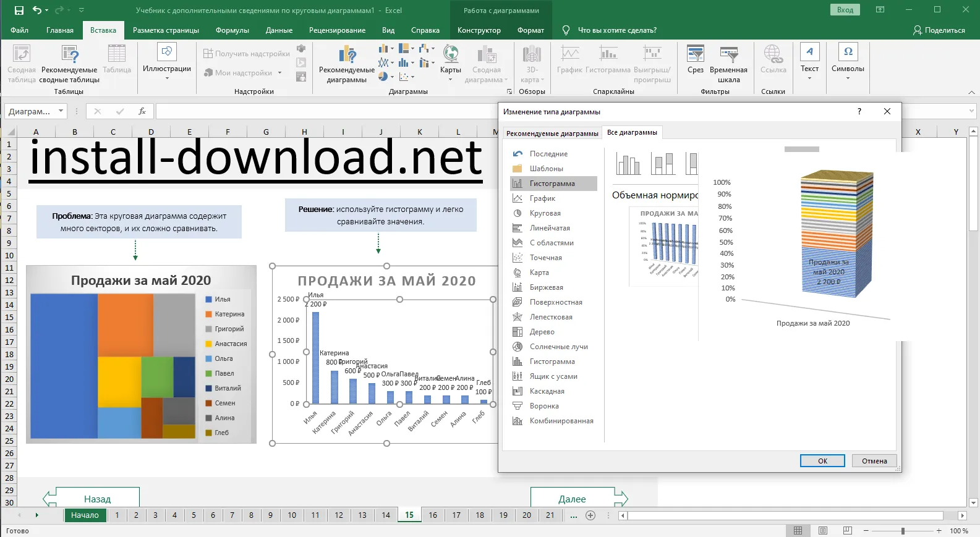The image size is (980, 537).
Task: Select Круговая in chart type list
Action: [545, 213]
